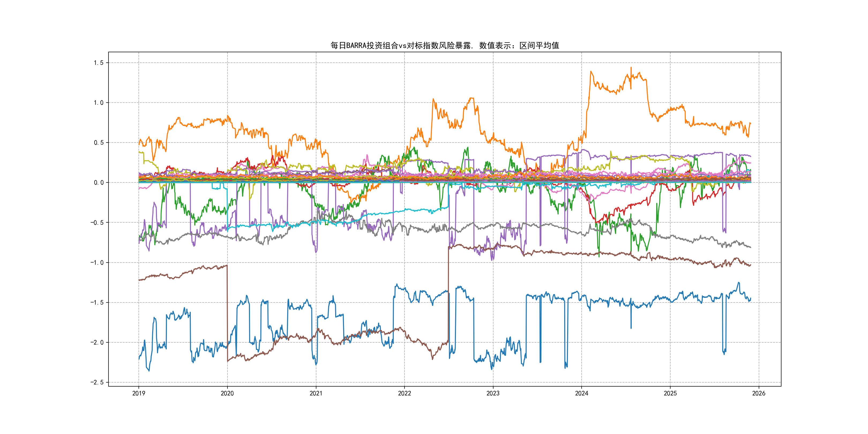Click the 2022 x-axis tick label
868x434 pixels.
[x=404, y=393]
